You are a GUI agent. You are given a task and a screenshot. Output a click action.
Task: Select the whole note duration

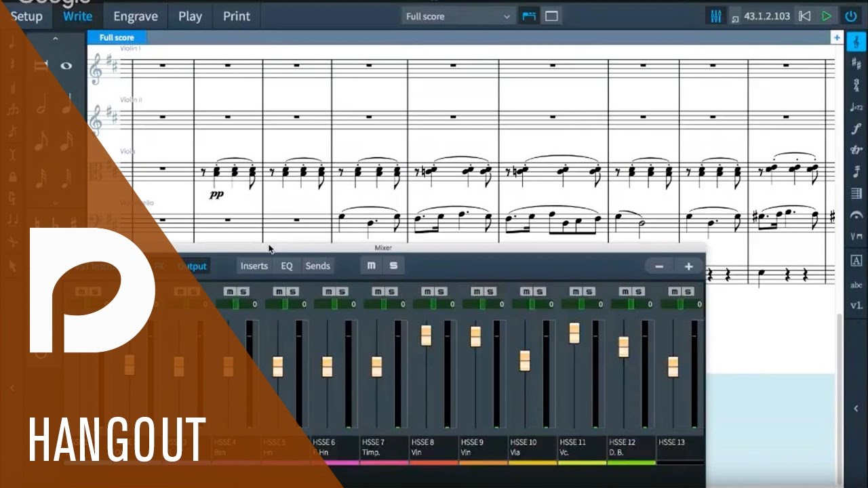pyautogui.click(x=66, y=66)
